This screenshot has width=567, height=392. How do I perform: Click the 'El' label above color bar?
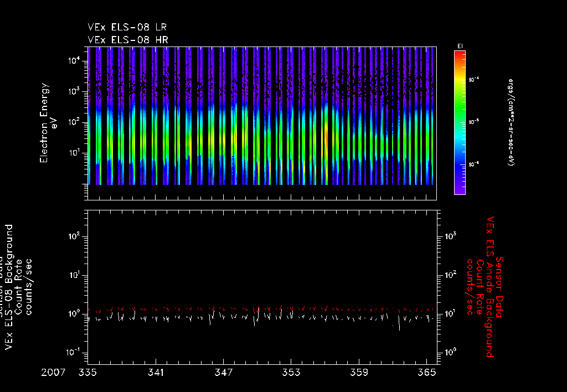click(460, 47)
